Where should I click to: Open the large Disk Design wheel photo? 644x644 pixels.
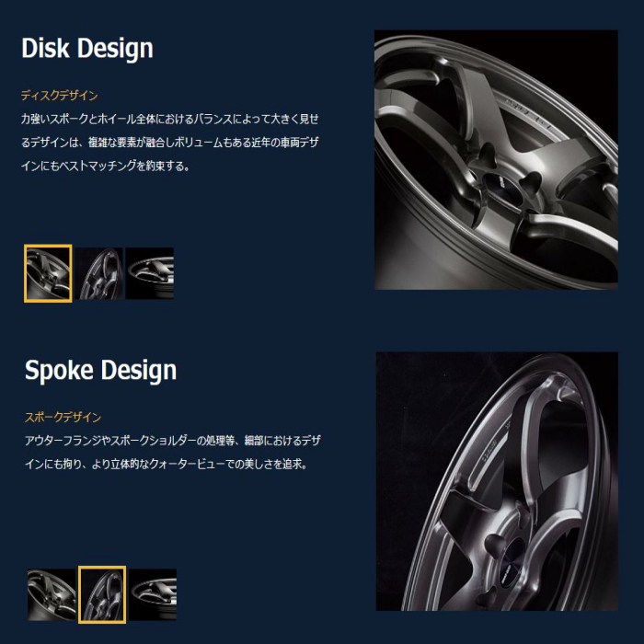(x=496, y=160)
